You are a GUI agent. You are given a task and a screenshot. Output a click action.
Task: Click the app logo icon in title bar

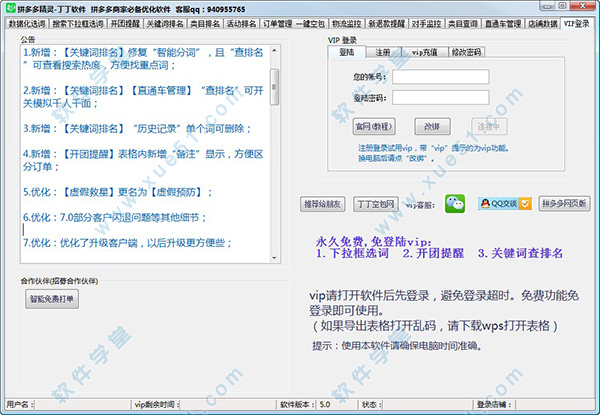(10, 8)
